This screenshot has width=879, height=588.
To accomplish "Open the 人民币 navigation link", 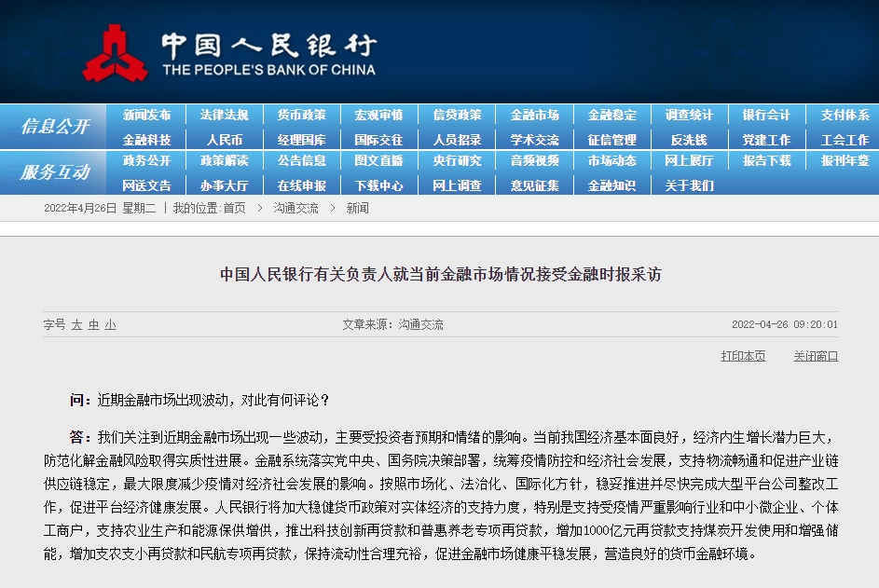I will pos(225,140).
